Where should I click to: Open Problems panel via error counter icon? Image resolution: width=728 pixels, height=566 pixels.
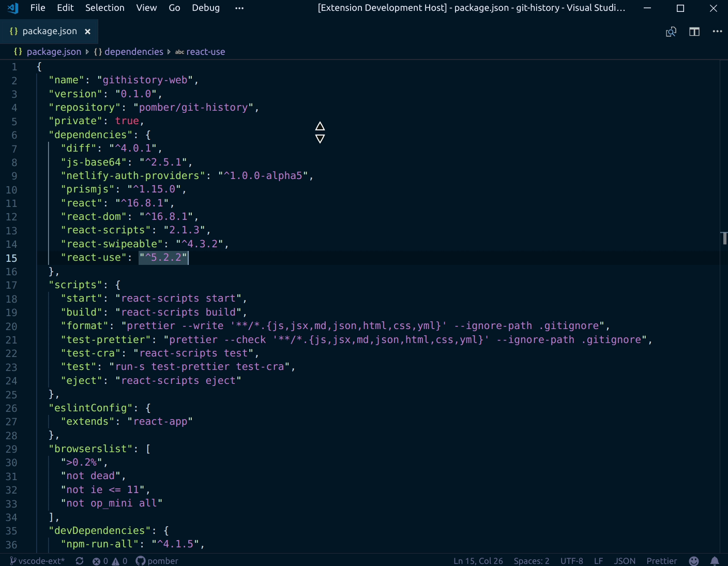tap(98, 561)
